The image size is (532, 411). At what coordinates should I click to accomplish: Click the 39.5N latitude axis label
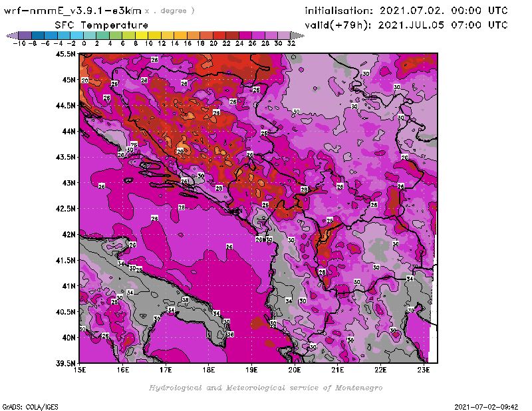coord(66,363)
